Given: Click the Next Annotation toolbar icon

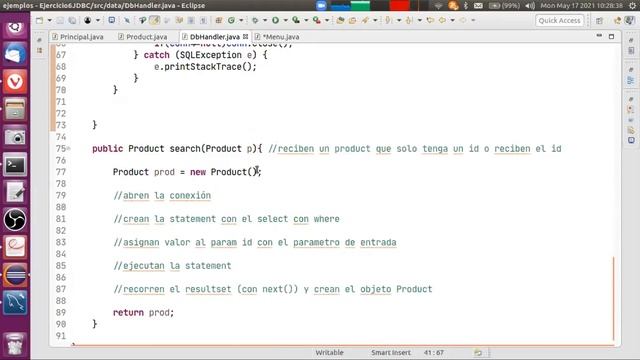Looking at the screenshot, I should point(388,20).
